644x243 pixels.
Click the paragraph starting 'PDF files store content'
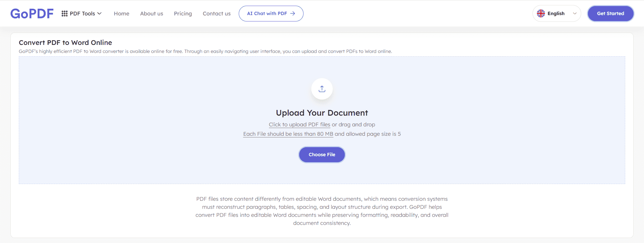[322, 211]
